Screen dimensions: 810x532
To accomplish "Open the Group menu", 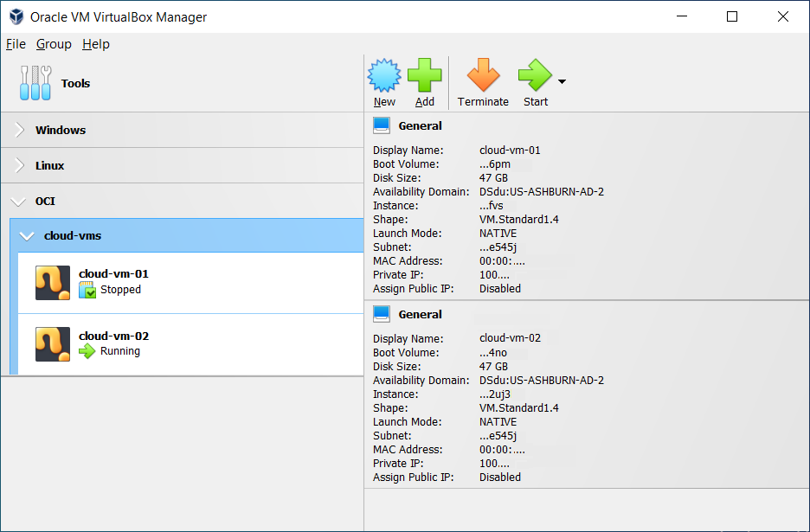I will pos(54,44).
